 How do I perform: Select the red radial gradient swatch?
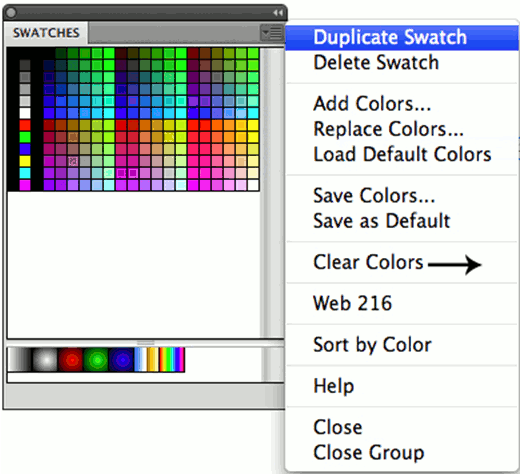click(70, 360)
